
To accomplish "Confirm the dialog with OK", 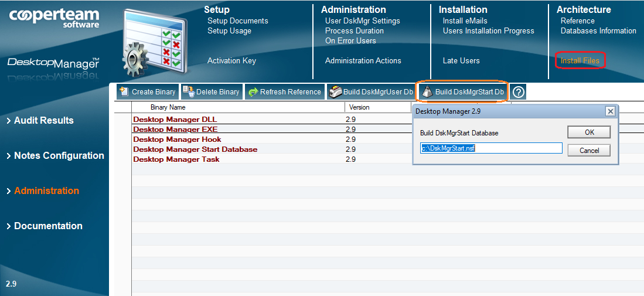I will point(589,132).
